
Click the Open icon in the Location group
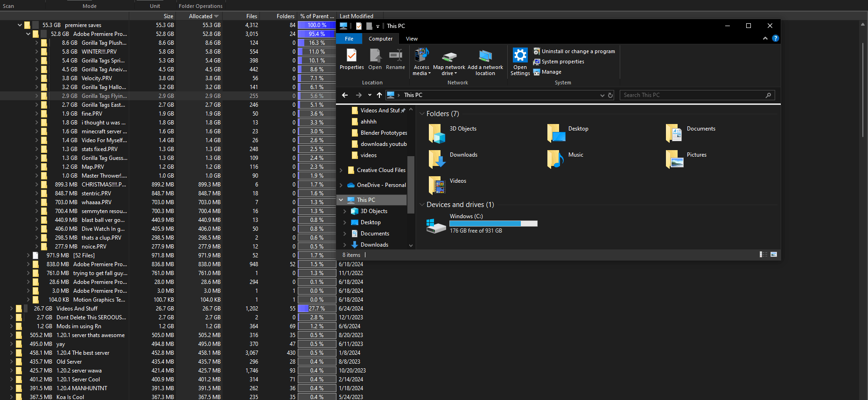(375, 55)
